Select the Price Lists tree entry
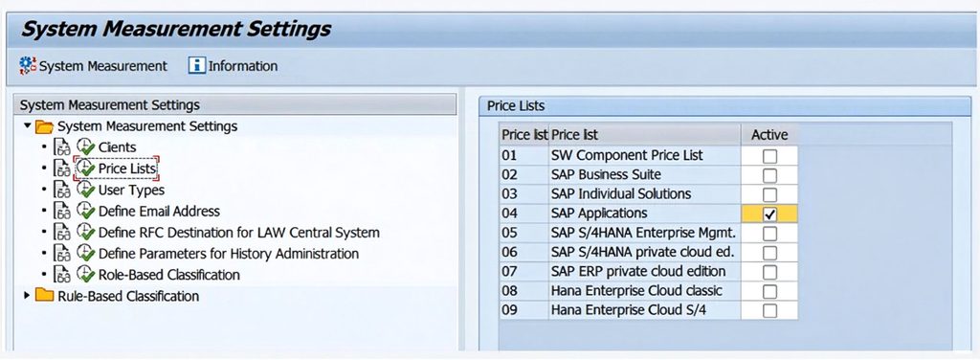980x360 pixels. pyautogui.click(x=127, y=169)
